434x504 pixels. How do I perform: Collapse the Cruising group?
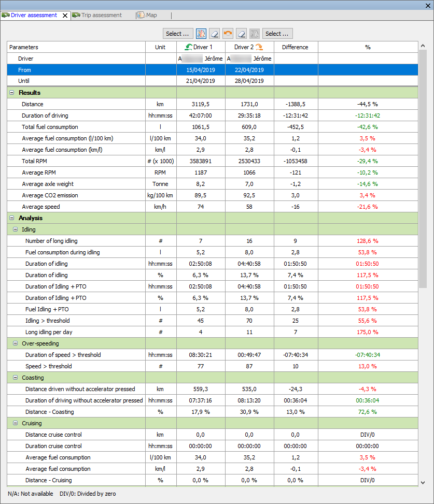pos(15,423)
